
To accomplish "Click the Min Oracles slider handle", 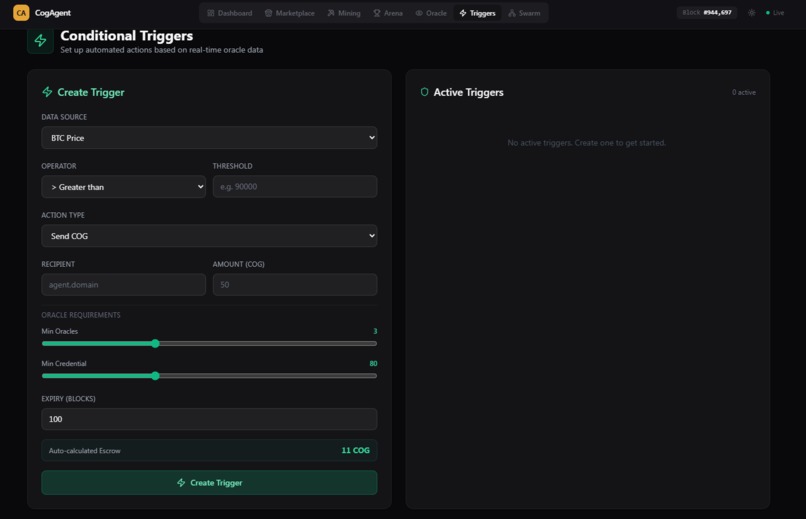I will 155,344.
